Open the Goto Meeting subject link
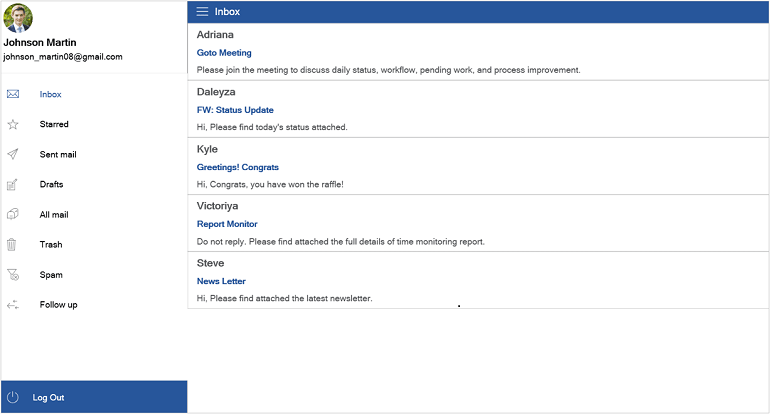The image size is (770, 414). 224,53
